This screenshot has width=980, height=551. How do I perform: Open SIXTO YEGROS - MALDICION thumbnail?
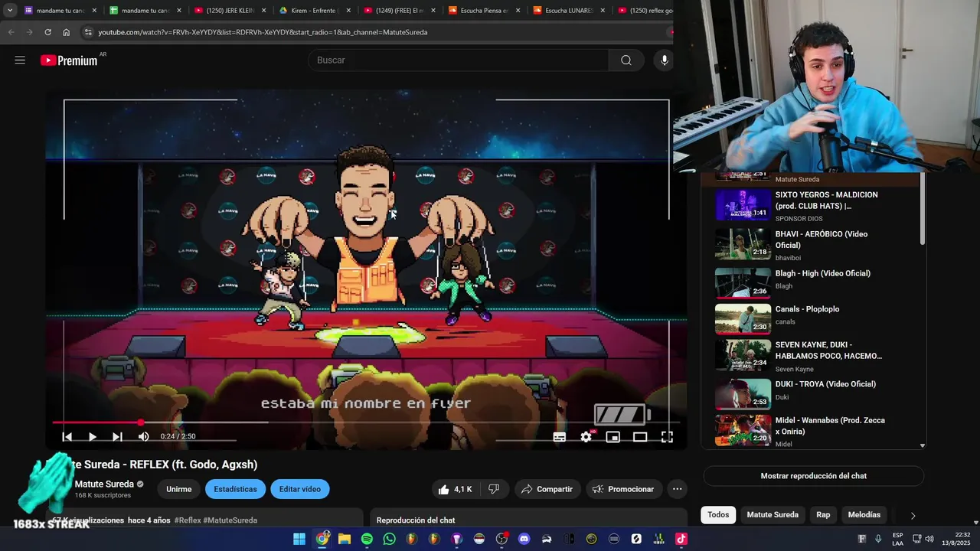743,205
